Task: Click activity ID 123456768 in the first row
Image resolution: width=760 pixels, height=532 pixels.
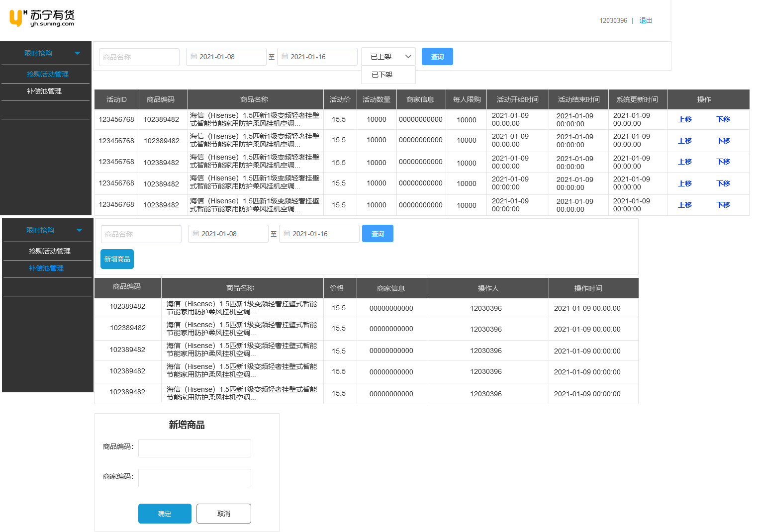Action: (x=116, y=119)
